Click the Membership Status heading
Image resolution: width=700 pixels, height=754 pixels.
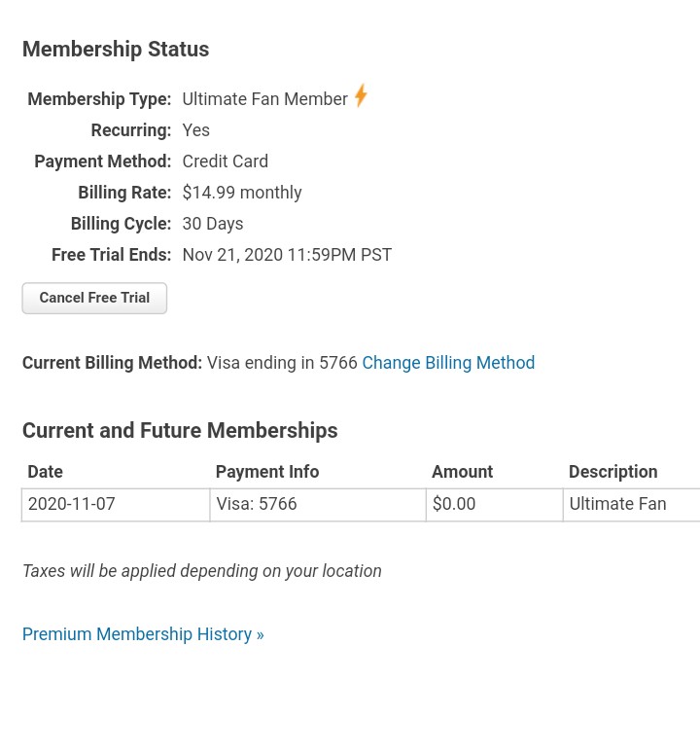coord(116,49)
